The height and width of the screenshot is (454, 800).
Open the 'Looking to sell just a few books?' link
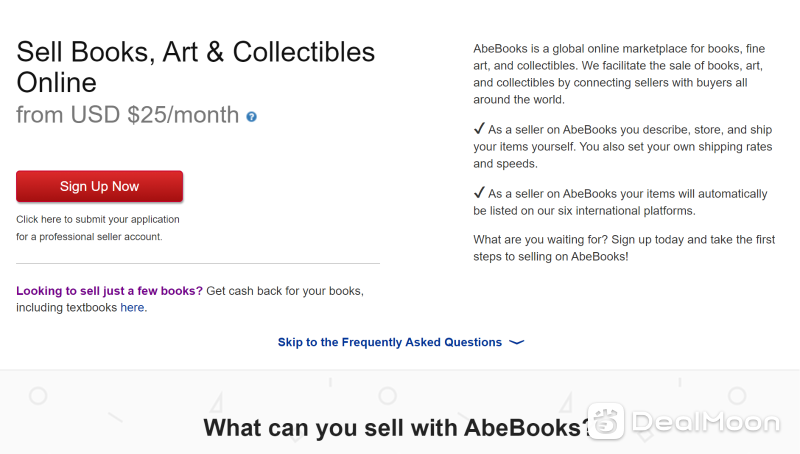tap(109, 291)
